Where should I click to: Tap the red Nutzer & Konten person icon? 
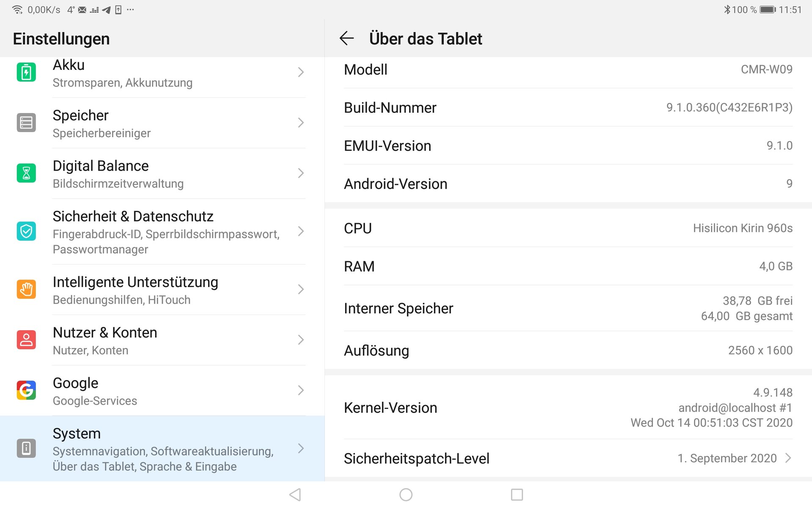click(x=26, y=340)
